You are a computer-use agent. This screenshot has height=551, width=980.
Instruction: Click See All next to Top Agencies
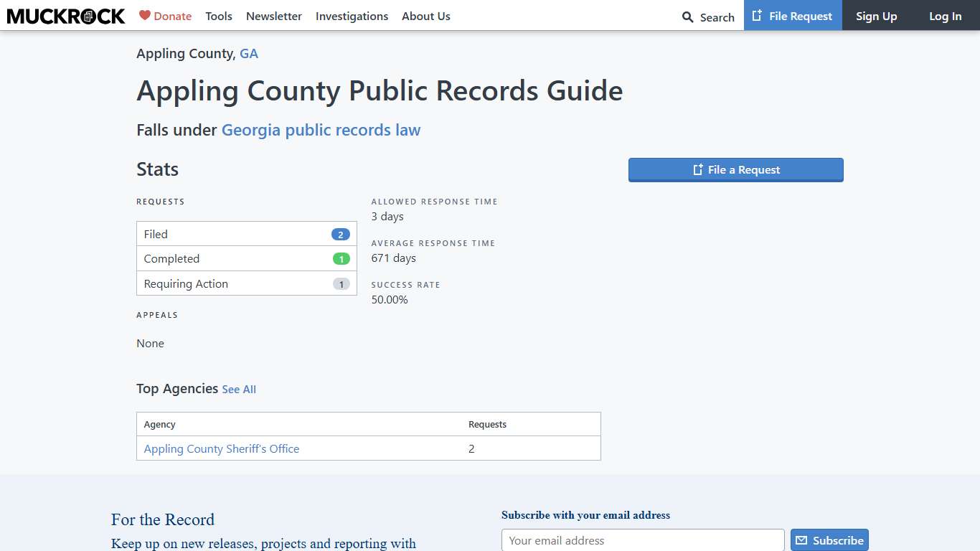(x=239, y=389)
